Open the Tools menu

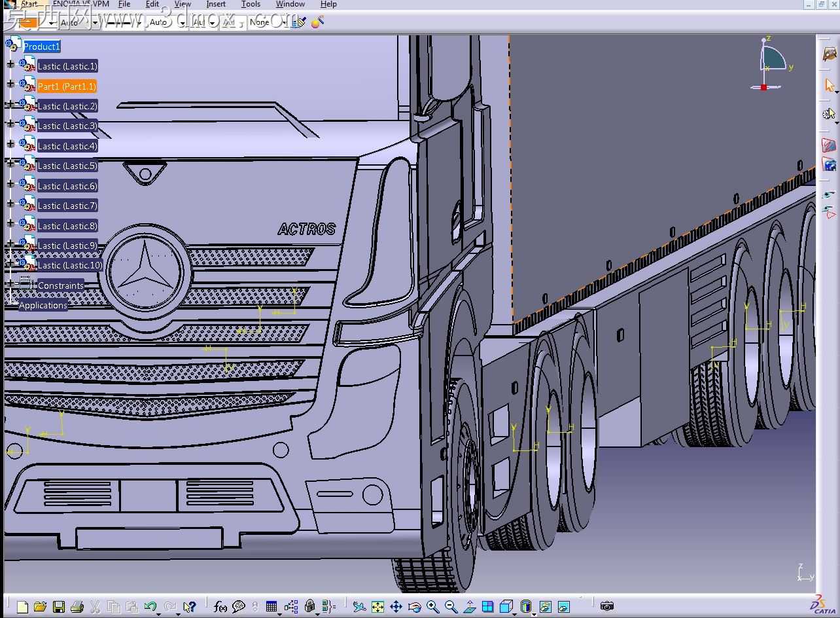click(x=251, y=4)
